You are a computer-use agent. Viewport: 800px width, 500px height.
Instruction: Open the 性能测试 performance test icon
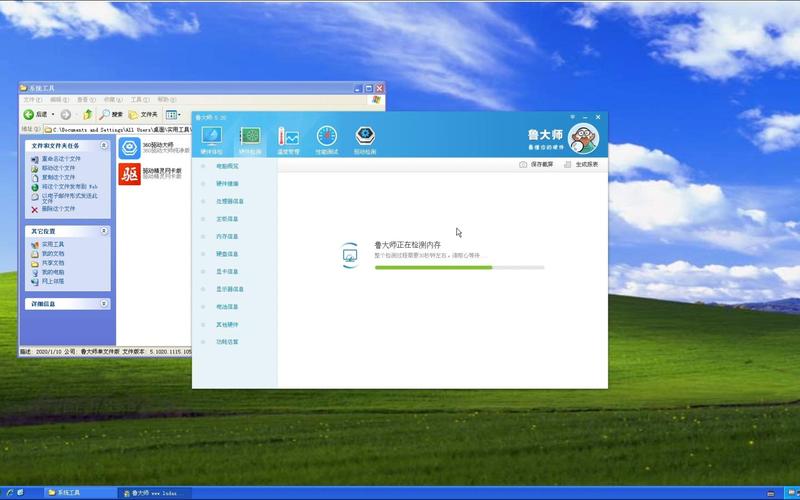coord(327,139)
